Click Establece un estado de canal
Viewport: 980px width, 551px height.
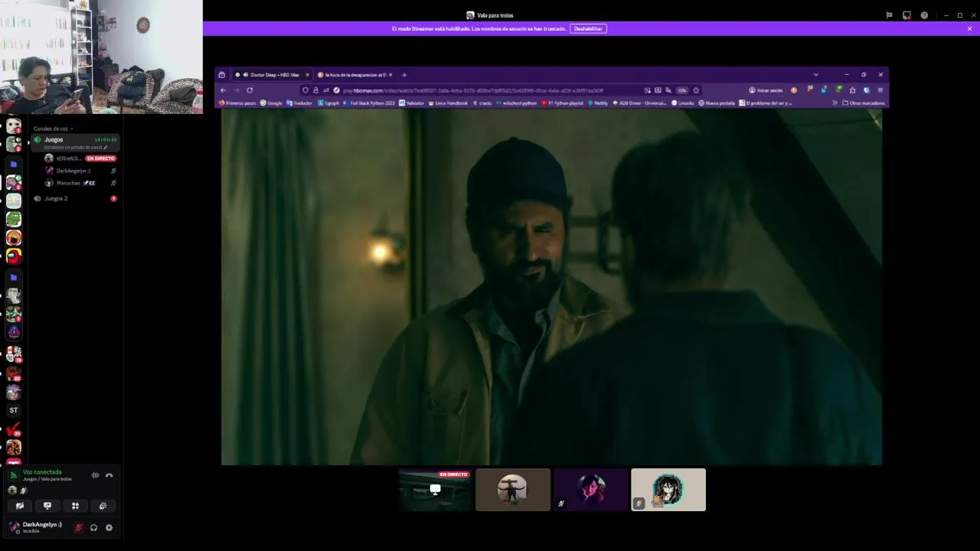[x=75, y=147]
